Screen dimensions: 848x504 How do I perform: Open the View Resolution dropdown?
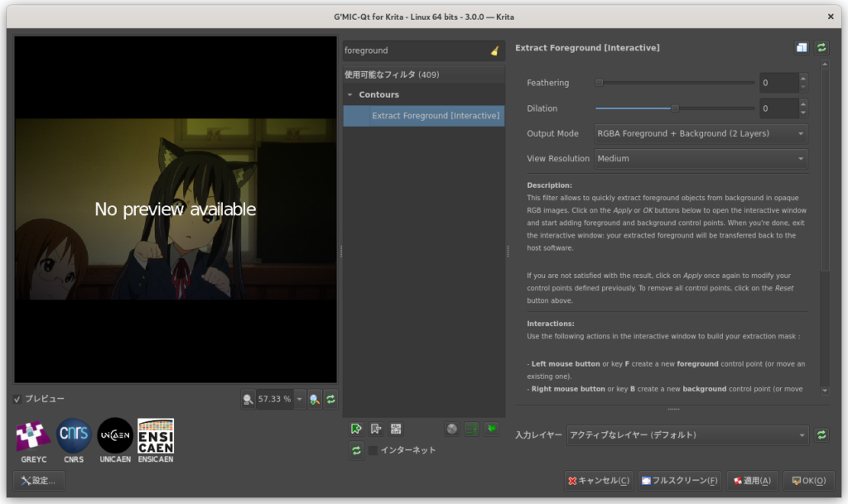coord(701,158)
